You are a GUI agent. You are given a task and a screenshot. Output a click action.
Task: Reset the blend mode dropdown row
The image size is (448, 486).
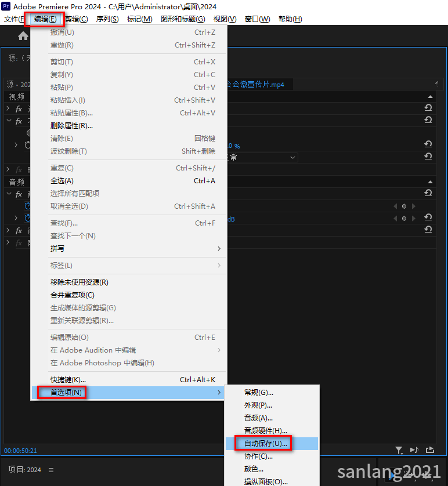(x=428, y=157)
